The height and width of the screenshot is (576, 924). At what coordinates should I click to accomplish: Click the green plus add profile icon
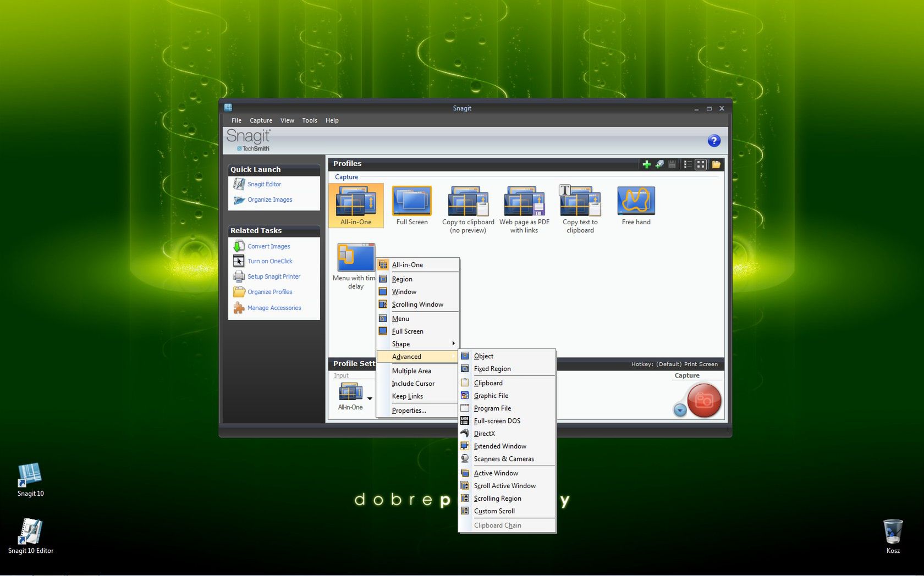tap(646, 164)
